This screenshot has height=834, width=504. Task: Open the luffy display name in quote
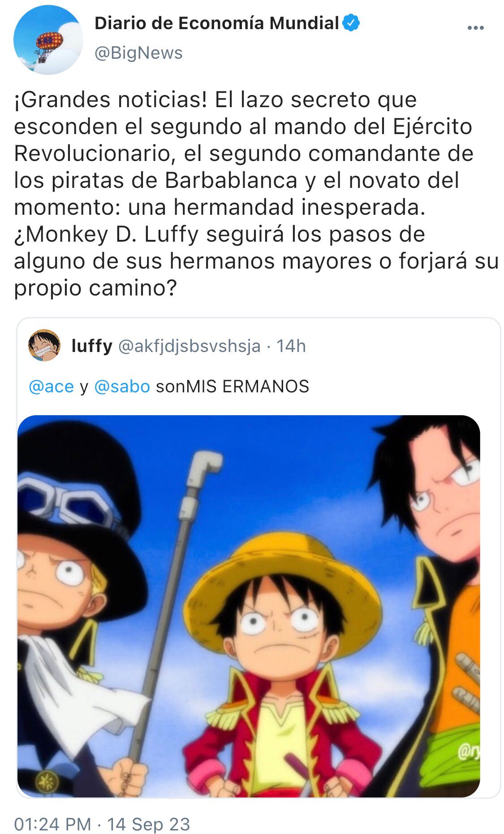92,346
